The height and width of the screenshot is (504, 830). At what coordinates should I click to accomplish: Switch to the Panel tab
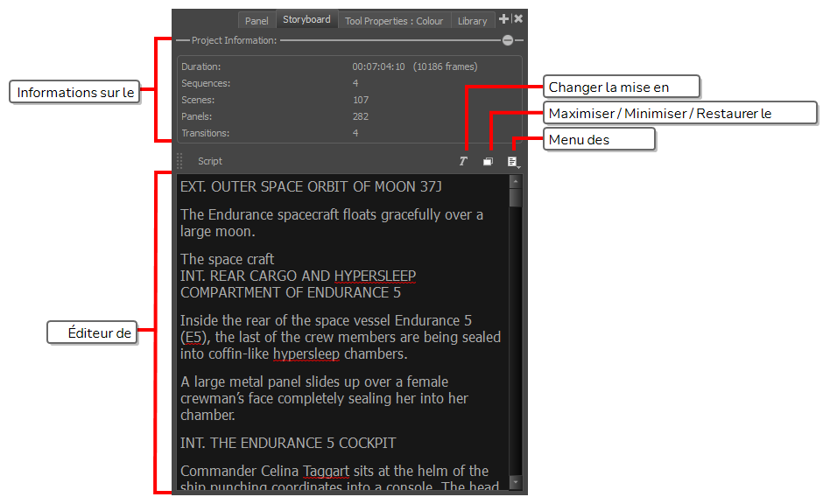click(257, 21)
